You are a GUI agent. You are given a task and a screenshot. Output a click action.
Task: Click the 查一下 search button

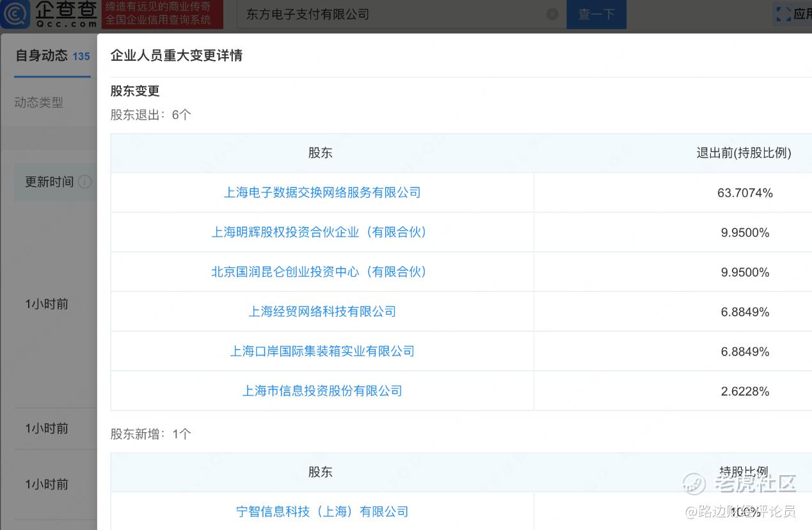(596, 14)
